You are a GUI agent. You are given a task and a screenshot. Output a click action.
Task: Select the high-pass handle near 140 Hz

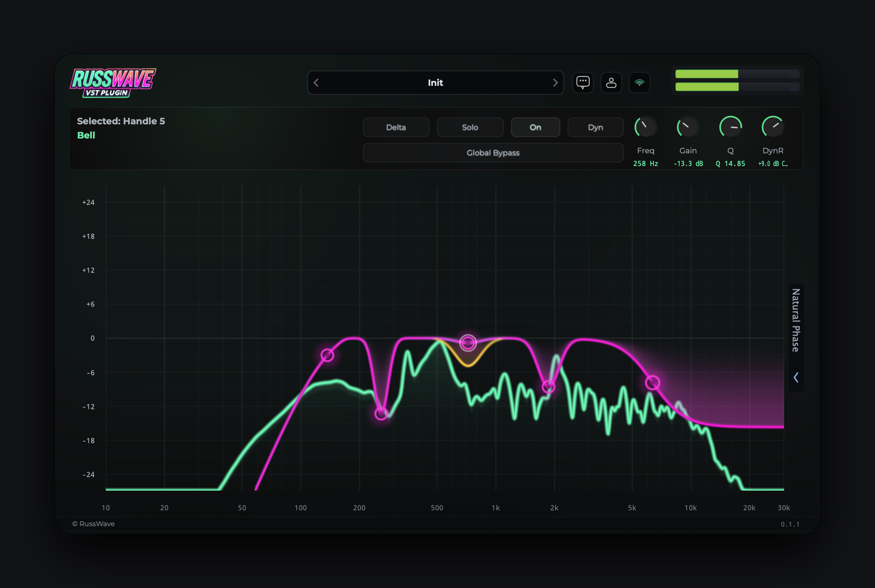click(x=327, y=355)
